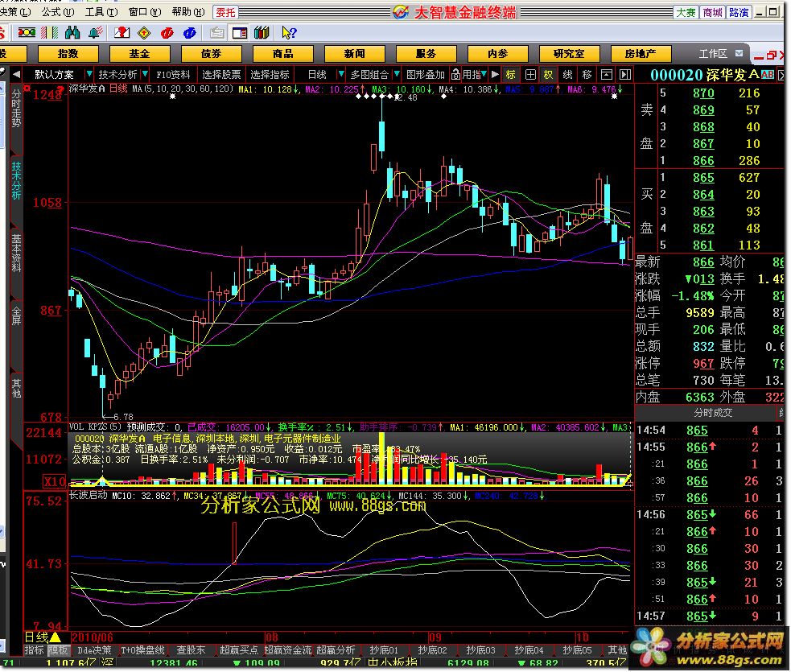This screenshot has height=672, width=791.
Task: Toggle the 权 rights-adjustment button
Action: pos(549,75)
